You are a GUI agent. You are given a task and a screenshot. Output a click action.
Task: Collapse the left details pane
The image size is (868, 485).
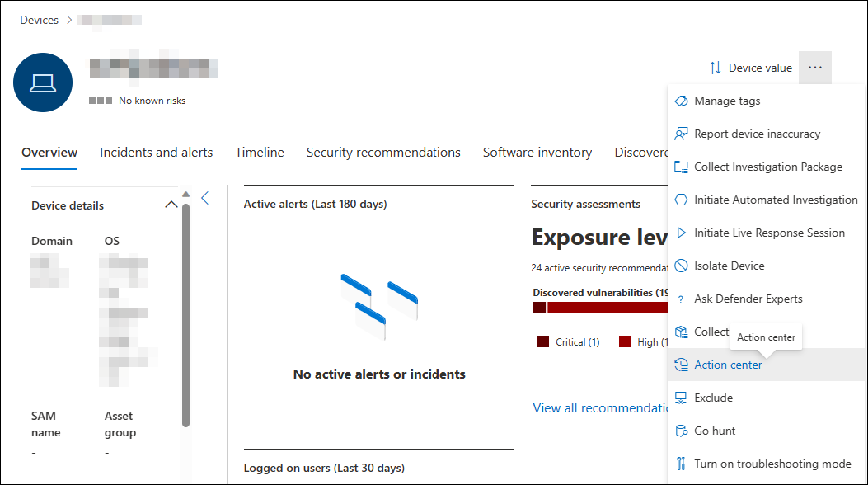click(x=204, y=197)
